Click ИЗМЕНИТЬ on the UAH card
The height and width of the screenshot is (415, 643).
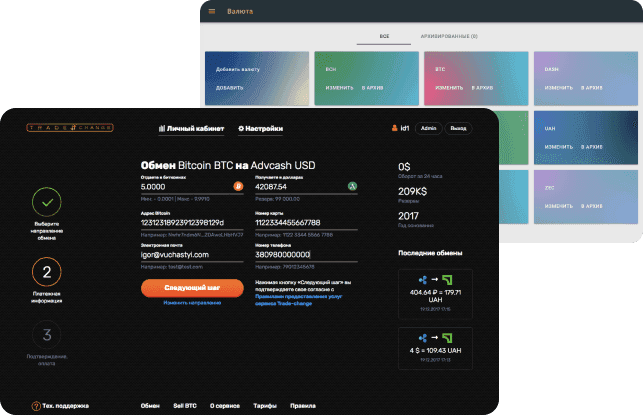[x=559, y=147]
